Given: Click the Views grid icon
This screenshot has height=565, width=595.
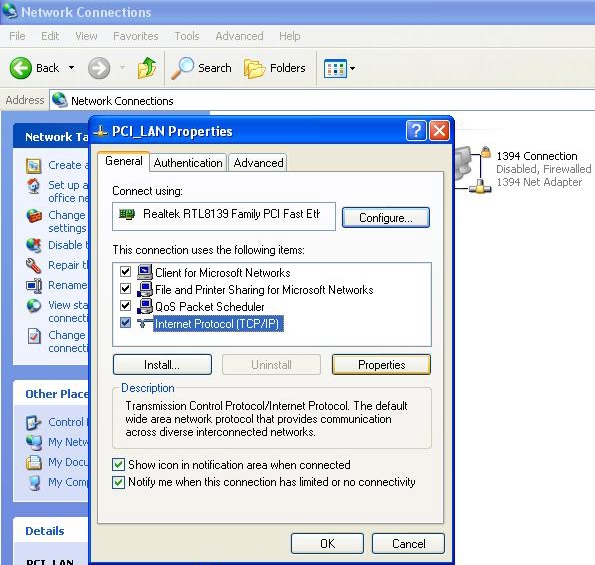Looking at the screenshot, I should 335,69.
